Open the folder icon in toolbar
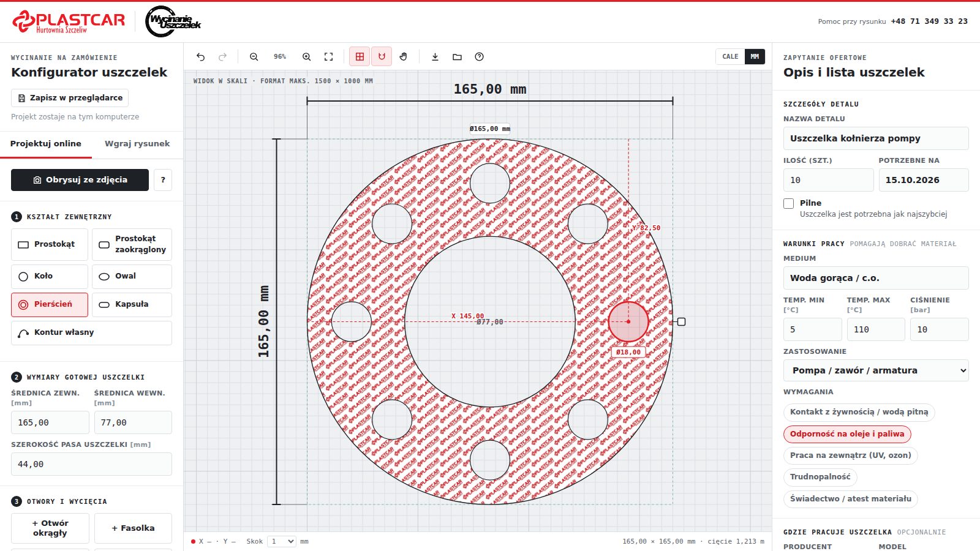The width and height of the screenshot is (980, 551). (x=457, y=57)
